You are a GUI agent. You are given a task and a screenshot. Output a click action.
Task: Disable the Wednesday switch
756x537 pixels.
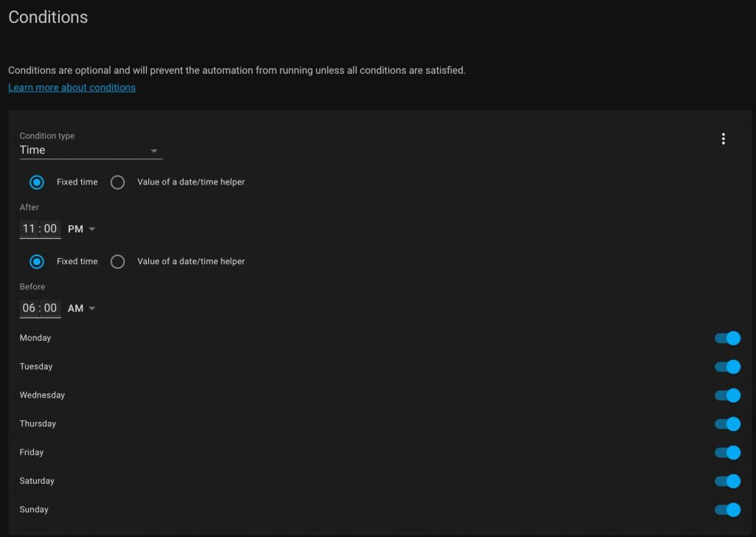(x=727, y=395)
